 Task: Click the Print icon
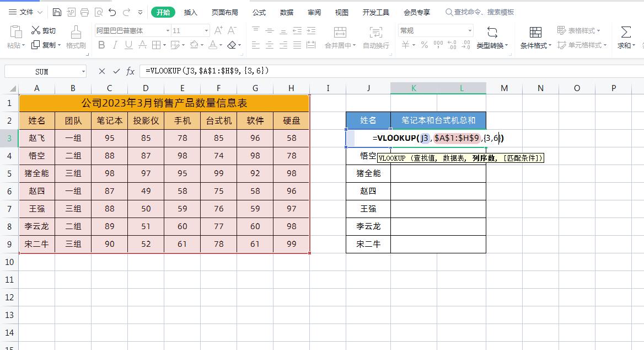click(84, 12)
